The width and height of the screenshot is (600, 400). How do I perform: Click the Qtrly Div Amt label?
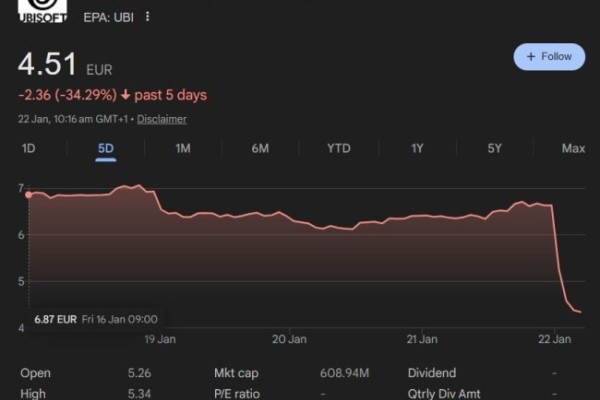click(x=444, y=394)
